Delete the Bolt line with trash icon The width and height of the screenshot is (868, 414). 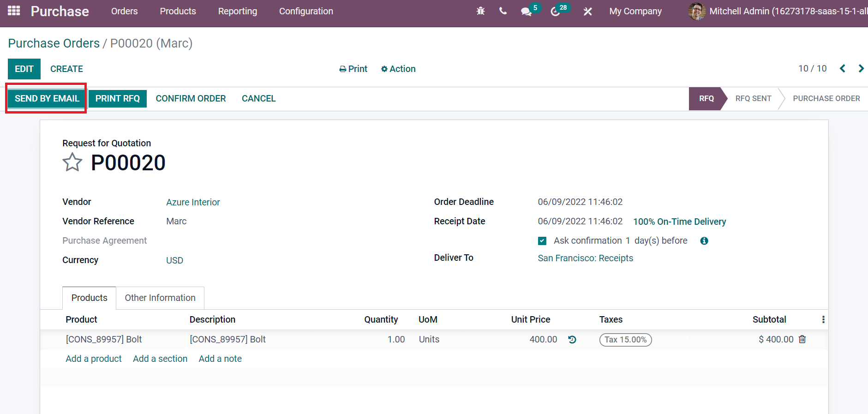[x=802, y=339]
